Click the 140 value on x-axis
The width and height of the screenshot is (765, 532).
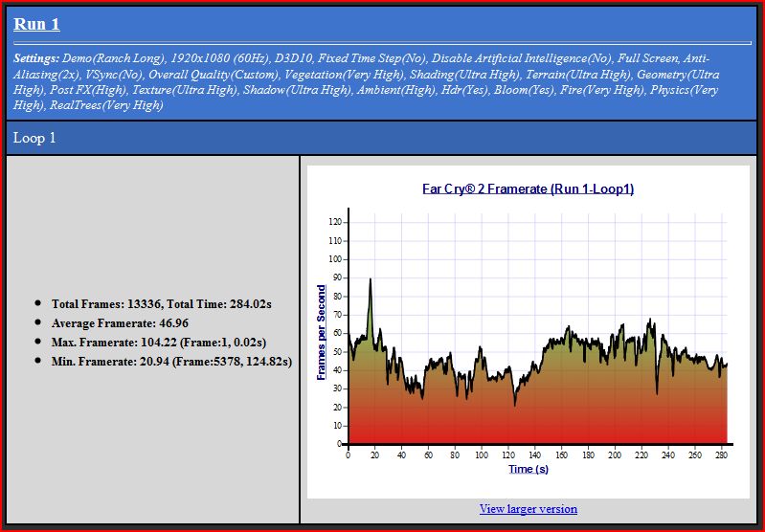coord(534,454)
